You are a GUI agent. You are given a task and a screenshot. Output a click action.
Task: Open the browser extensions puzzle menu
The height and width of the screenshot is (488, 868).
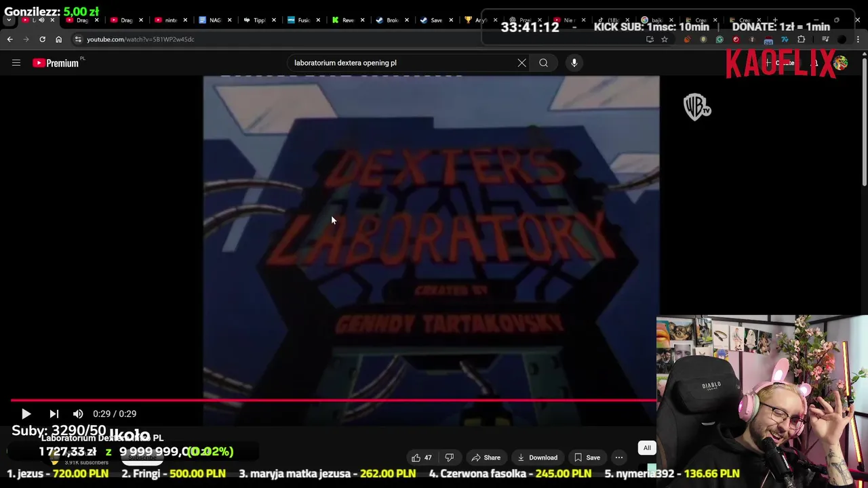[x=801, y=39]
